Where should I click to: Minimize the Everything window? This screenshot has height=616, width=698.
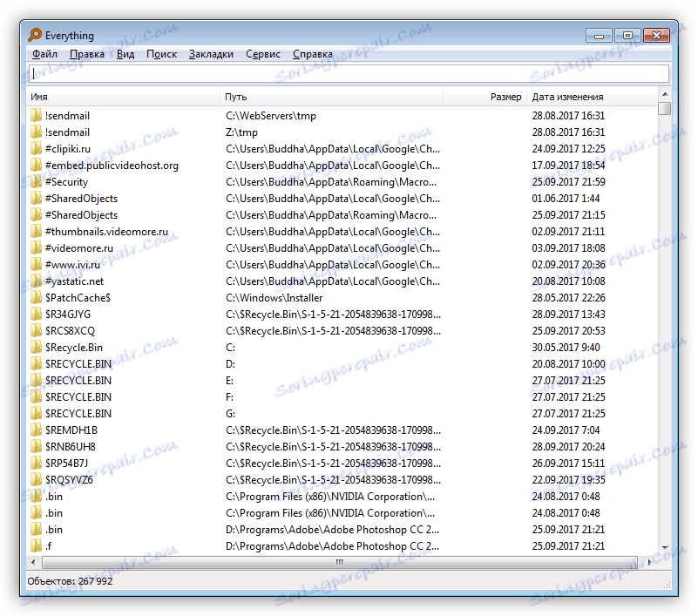(600, 35)
